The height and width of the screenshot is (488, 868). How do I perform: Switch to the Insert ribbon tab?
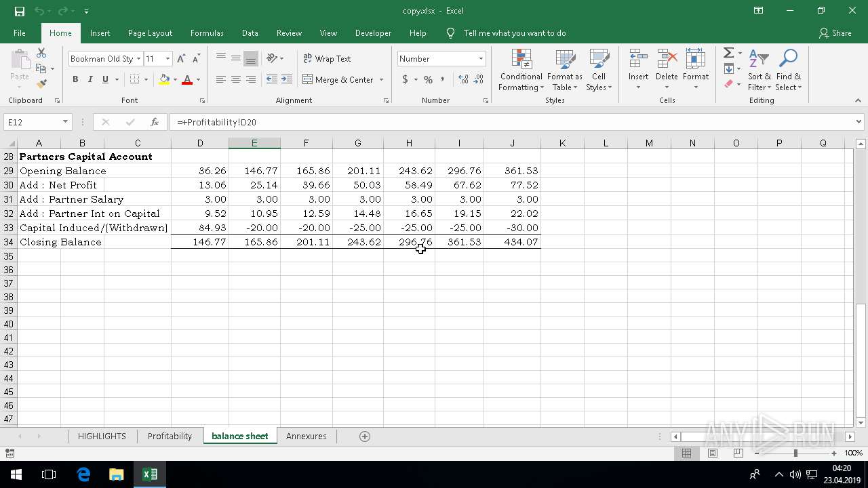[100, 33]
